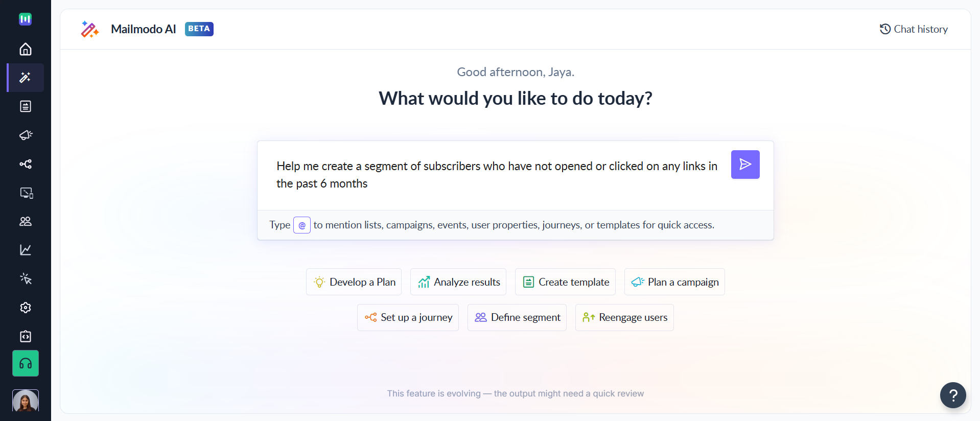Open the Settings gear icon
The image size is (980, 421).
point(26,308)
